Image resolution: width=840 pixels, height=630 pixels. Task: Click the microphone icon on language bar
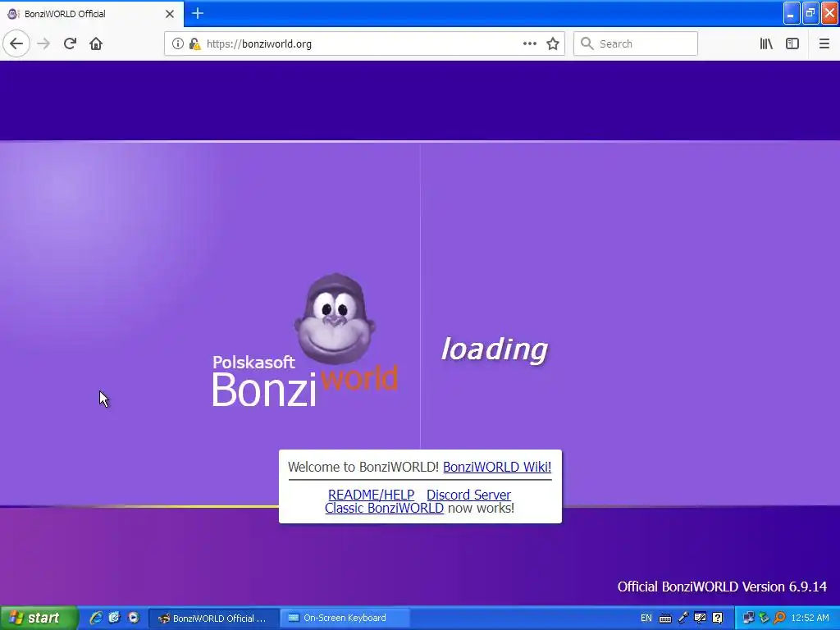coord(682,619)
